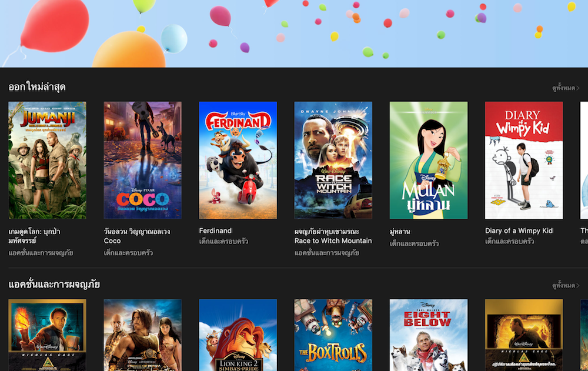Select The Boxtrolls movie poster
Viewport: 588px width, 371px height.
tap(333, 335)
